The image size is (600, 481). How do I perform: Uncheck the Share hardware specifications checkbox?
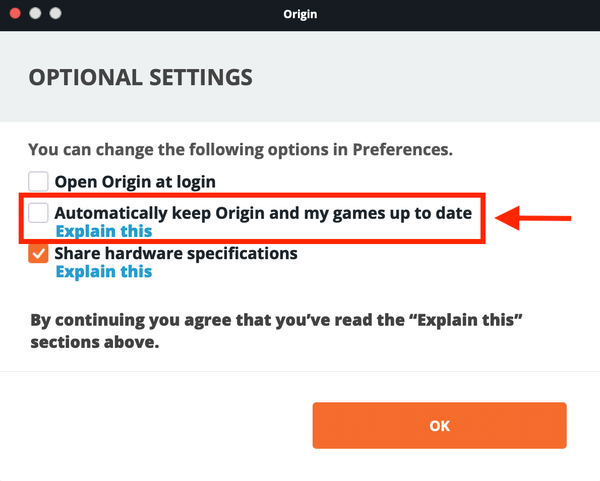click(x=38, y=253)
